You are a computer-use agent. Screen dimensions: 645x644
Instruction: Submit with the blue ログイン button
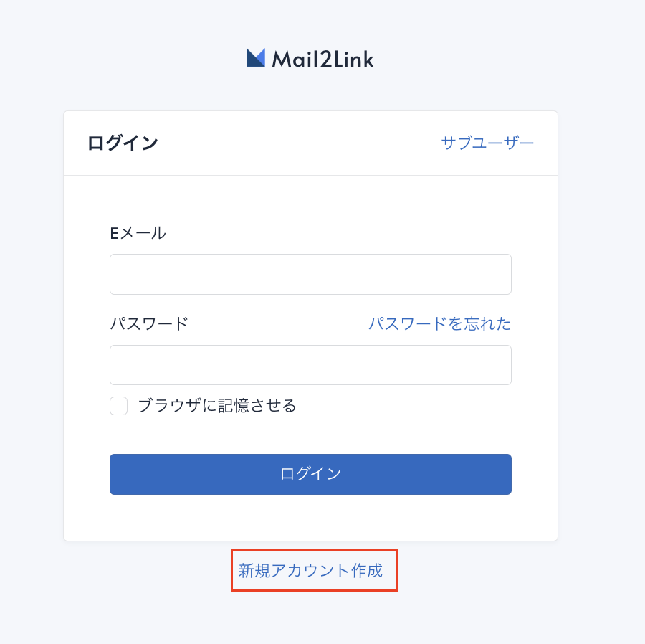click(x=310, y=474)
